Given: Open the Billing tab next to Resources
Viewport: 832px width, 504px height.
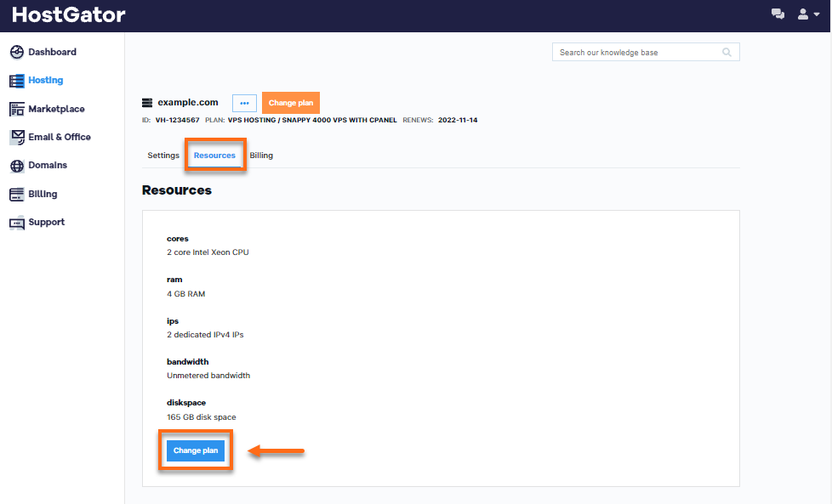Looking at the screenshot, I should point(261,156).
